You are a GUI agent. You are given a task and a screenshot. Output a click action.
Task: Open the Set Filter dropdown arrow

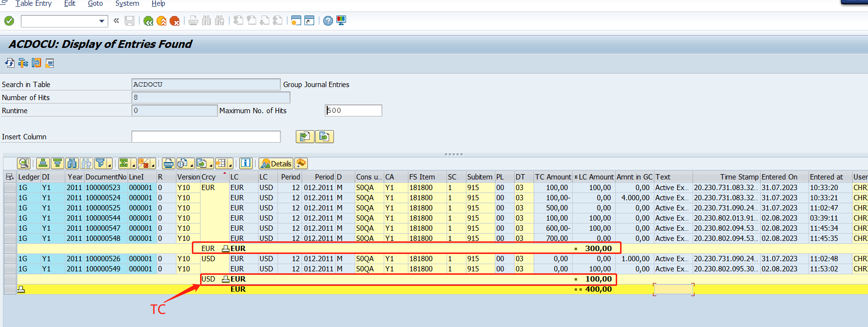pos(110,164)
